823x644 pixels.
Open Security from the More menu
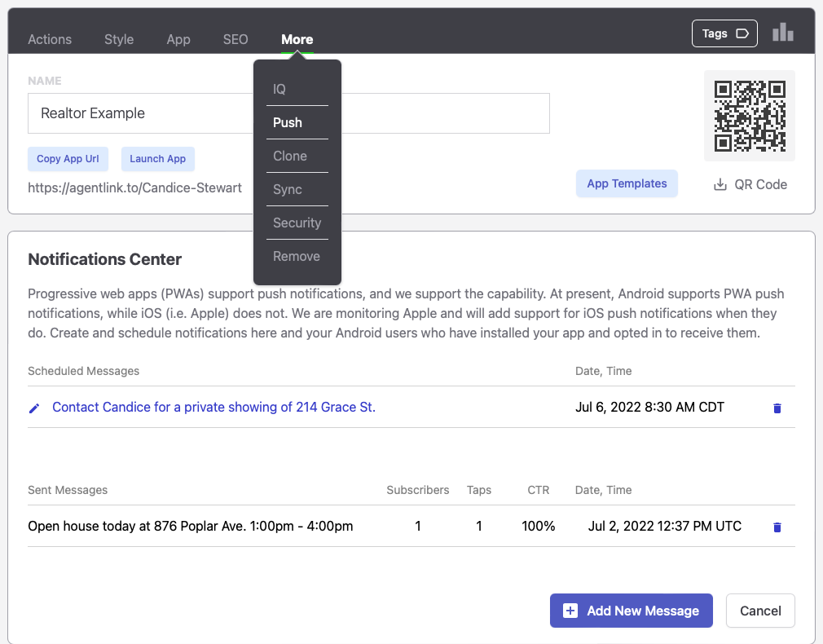[297, 223]
